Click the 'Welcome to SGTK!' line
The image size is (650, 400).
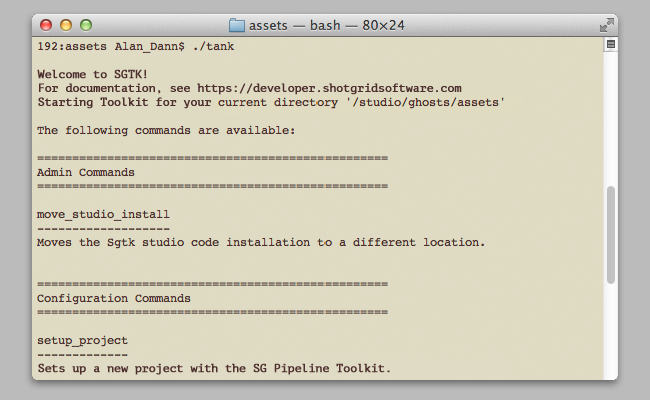[x=92, y=74]
